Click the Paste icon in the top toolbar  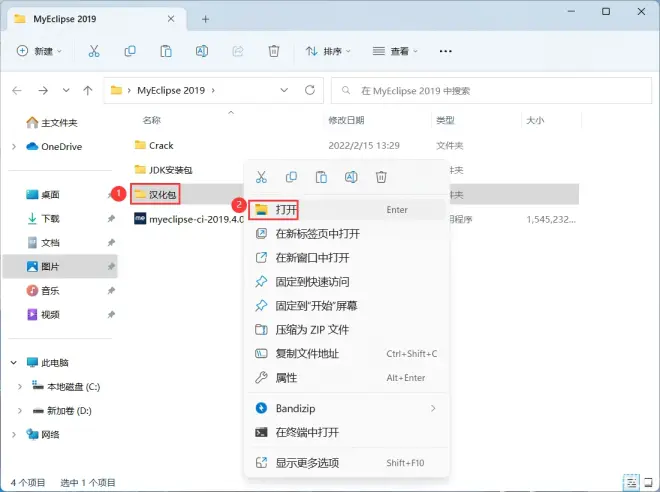click(166, 51)
